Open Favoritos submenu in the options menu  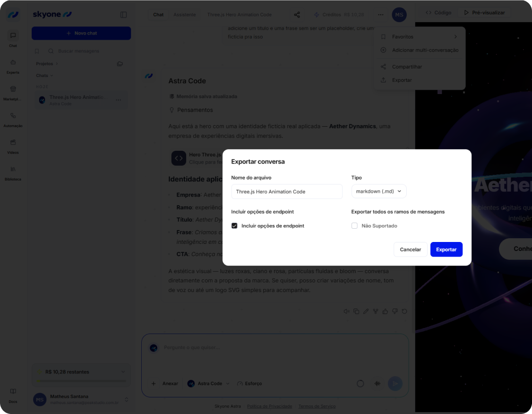420,37
